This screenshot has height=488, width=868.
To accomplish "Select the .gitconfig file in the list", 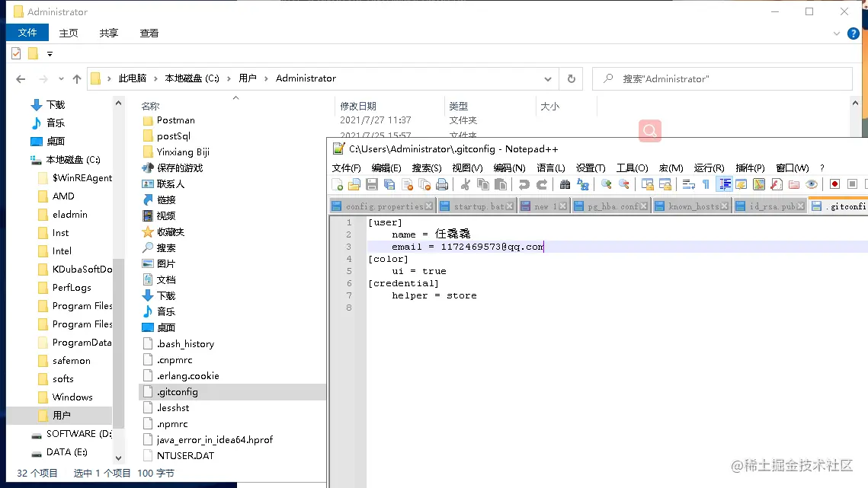I will (x=232, y=392).
